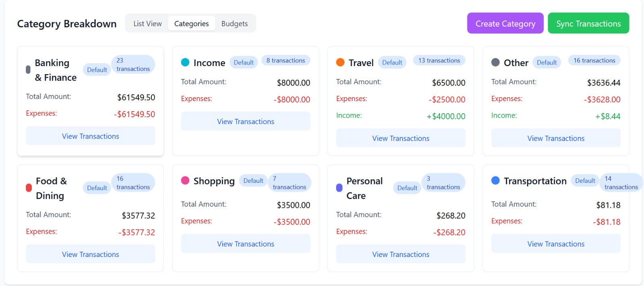Open the Budgets tab
Image resolution: width=644 pixels, height=286 pixels.
(235, 24)
